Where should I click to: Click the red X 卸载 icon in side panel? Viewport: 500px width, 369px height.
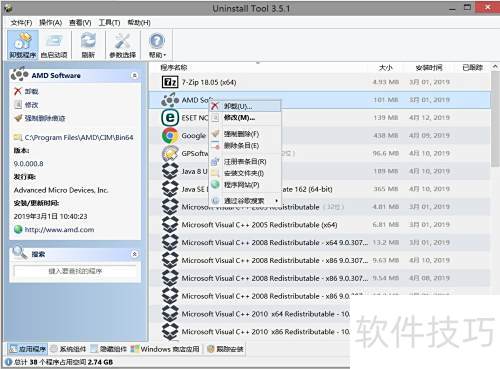click(x=18, y=91)
